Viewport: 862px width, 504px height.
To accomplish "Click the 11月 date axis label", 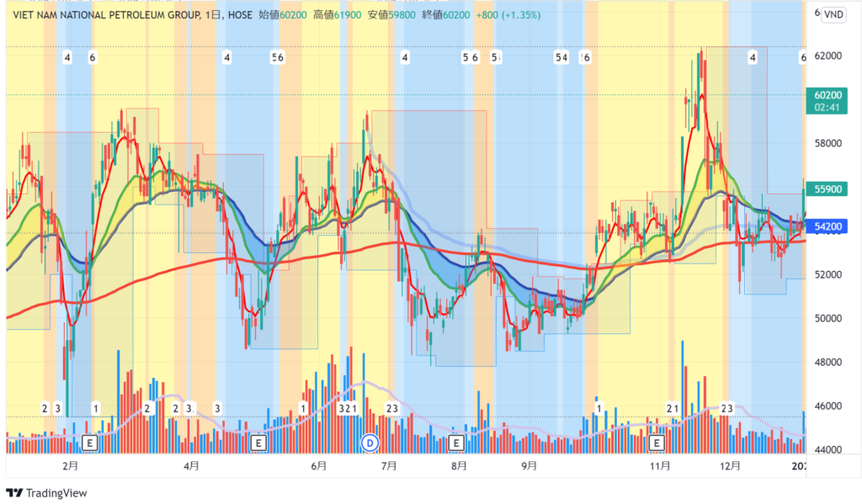I will coord(660,466).
